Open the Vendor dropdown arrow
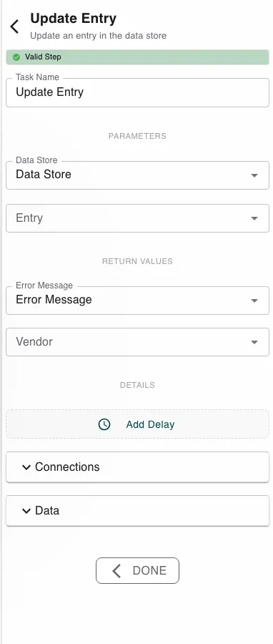The image size is (273, 644). pyautogui.click(x=254, y=342)
